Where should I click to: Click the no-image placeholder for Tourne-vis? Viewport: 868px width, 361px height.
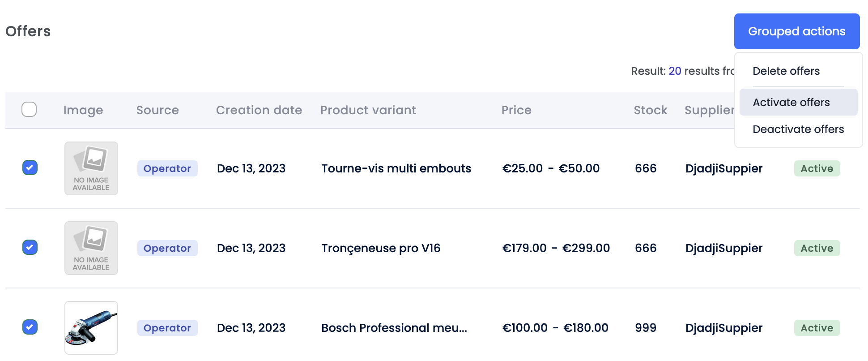click(91, 168)
